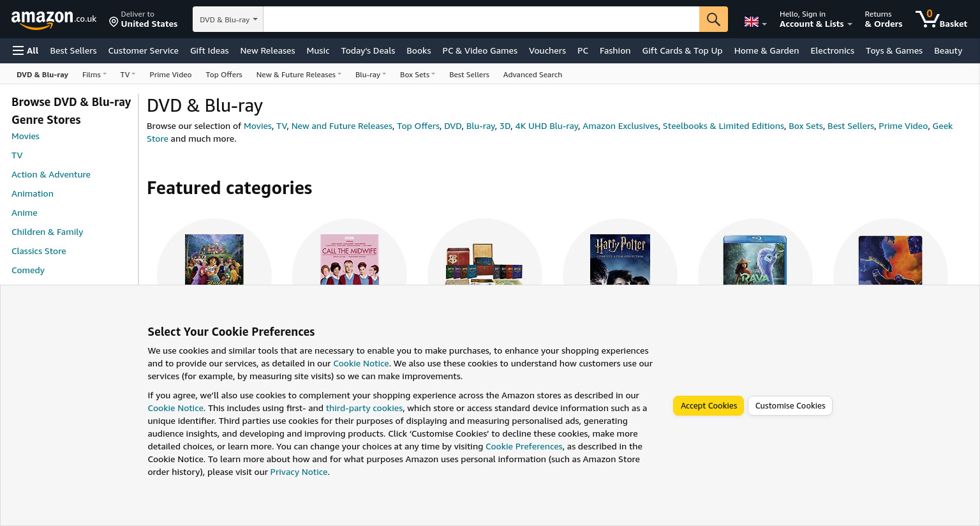Screen dimensions: 980x526
Task: Open Gift Cards & Top Up
Action: coord(682,50)
